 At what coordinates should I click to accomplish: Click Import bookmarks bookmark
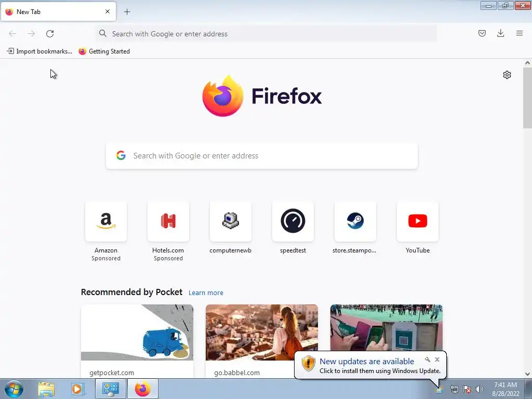tap(39, 51)
